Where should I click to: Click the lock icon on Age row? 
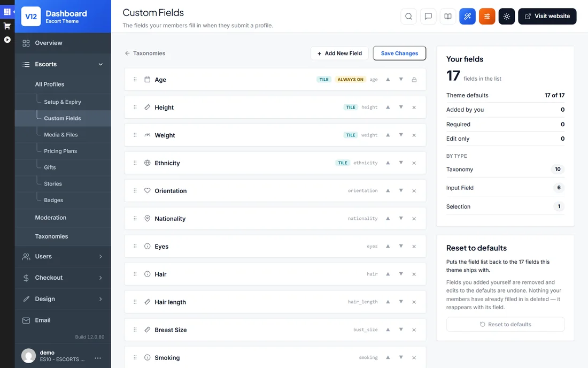[414, 80]
